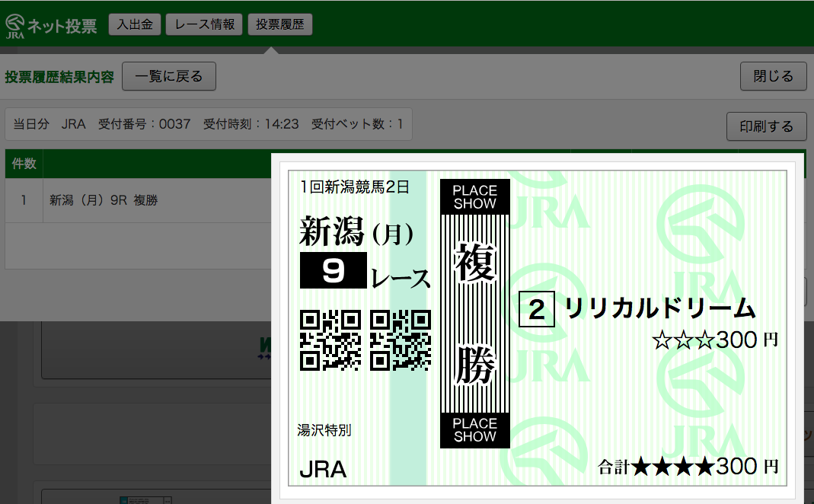The height and width of the screenshot is (504, 814).
Task: Click the 投票履歴結果内容 heading
Action: (59, 77)
